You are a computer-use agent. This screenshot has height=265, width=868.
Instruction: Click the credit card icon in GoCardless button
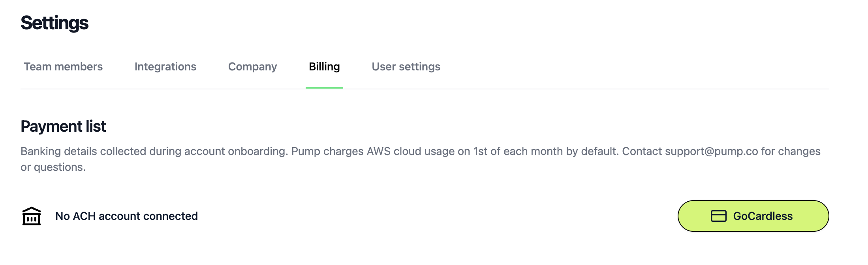(x=718, y=216)
